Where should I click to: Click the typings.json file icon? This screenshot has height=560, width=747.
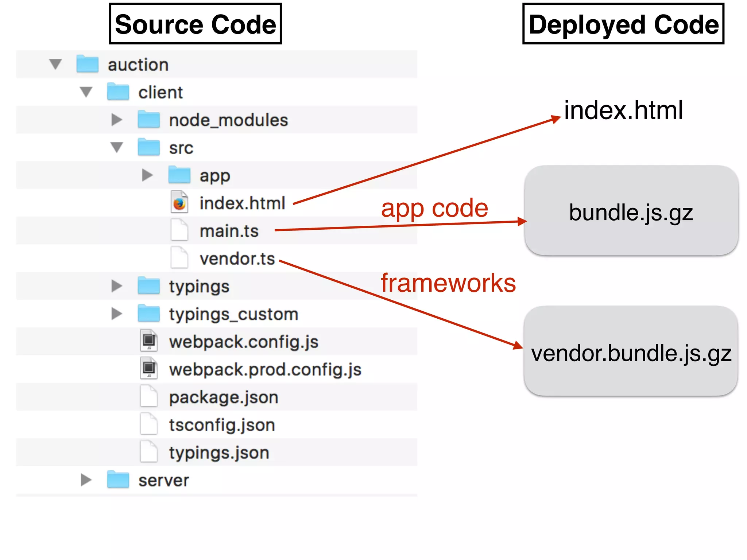click(149, 452)
